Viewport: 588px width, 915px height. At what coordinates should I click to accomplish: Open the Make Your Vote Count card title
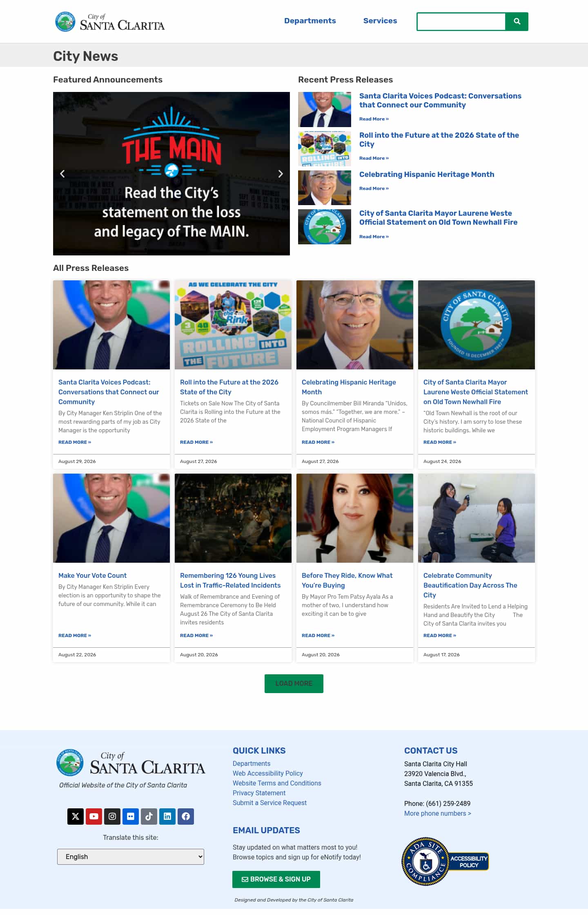(x=92, y=575)
